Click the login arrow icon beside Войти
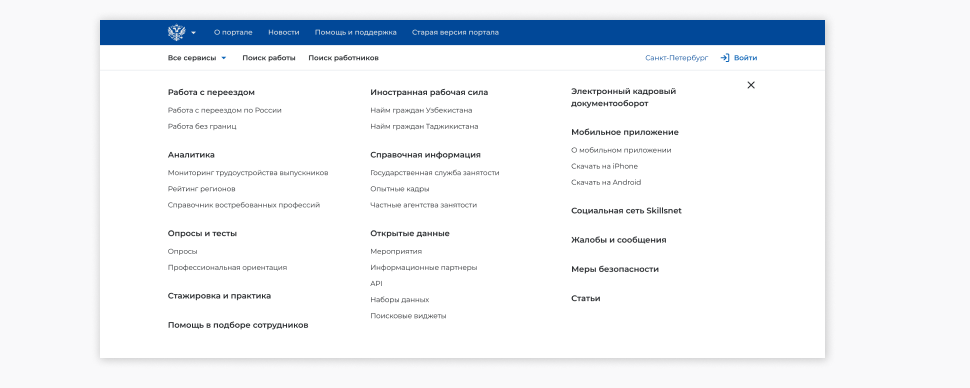 pyautogui.click(x=725, y=58)
